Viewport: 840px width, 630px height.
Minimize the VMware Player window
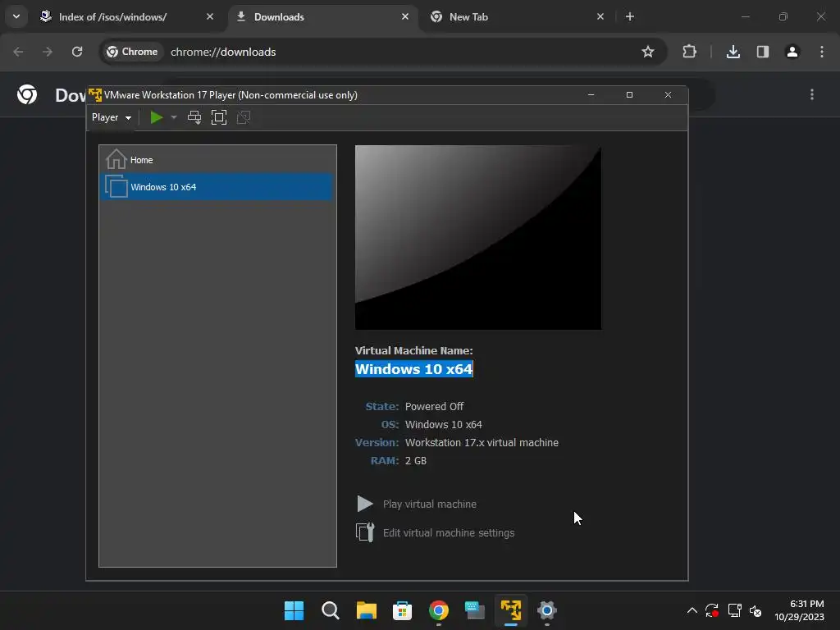click(591, 95)
